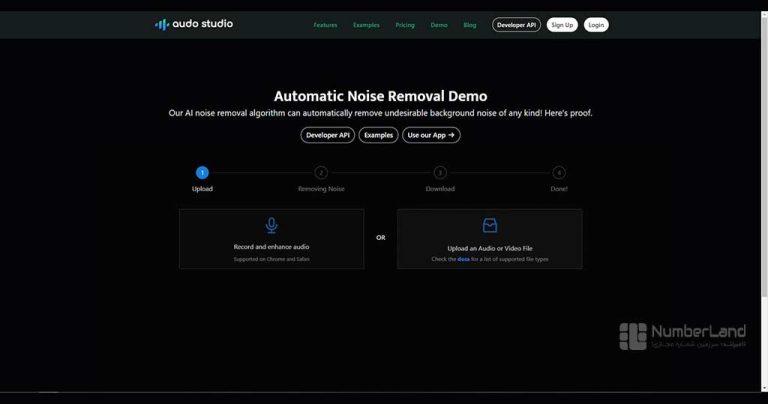Click Developer API button in header
The width and height of the screenshot is (768, 404).
tap(516, 25)
